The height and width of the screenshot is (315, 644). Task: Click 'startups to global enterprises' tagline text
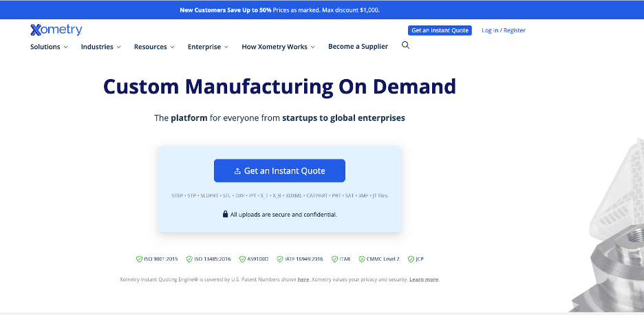point(343,118)
